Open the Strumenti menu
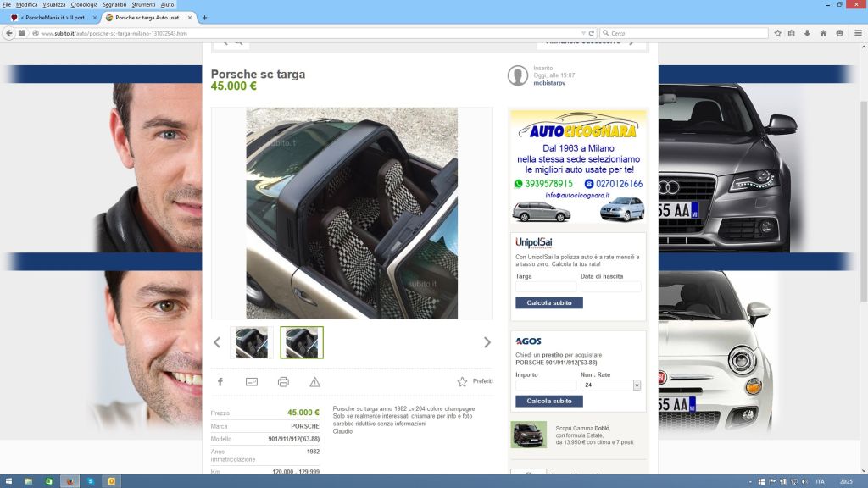The image size is (868, 488). tap(143, 4)
